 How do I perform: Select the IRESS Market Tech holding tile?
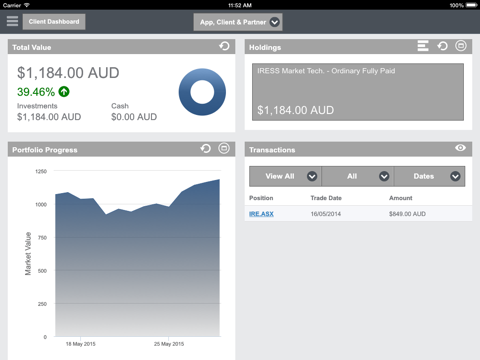coord(358,92)
